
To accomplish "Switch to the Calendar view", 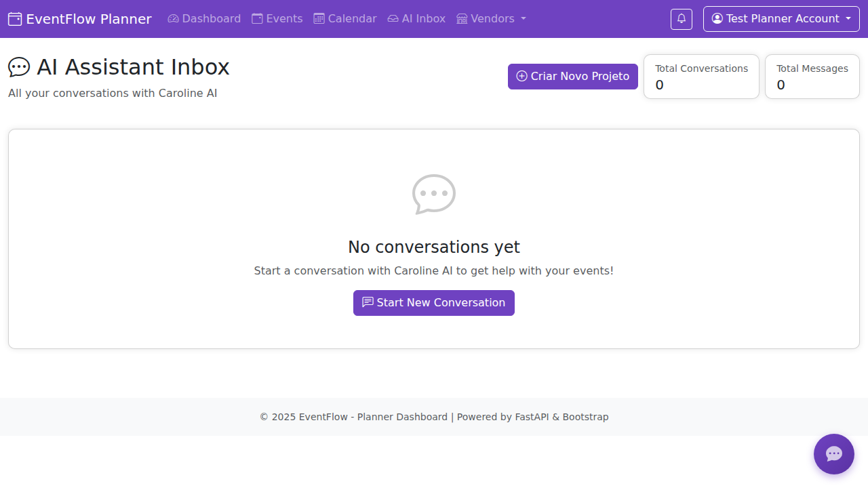I will click(345, 19).
